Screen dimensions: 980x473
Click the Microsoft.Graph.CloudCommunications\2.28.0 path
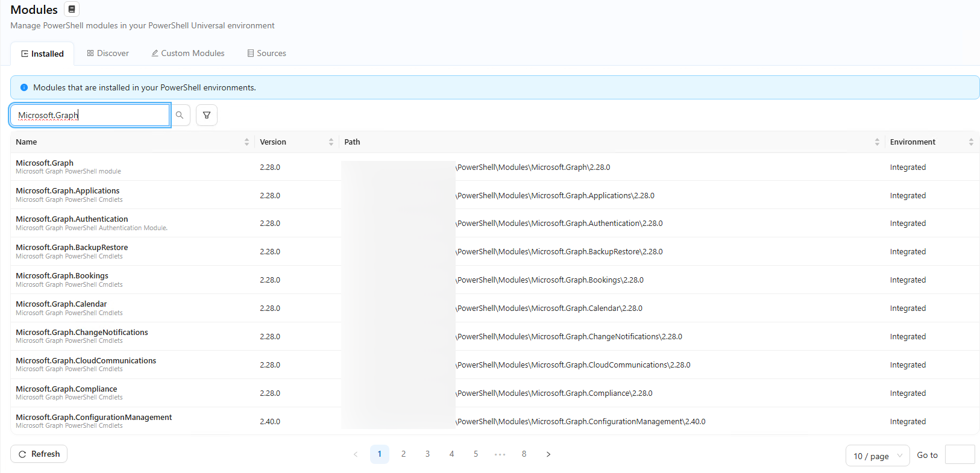[x=573, y=365]
